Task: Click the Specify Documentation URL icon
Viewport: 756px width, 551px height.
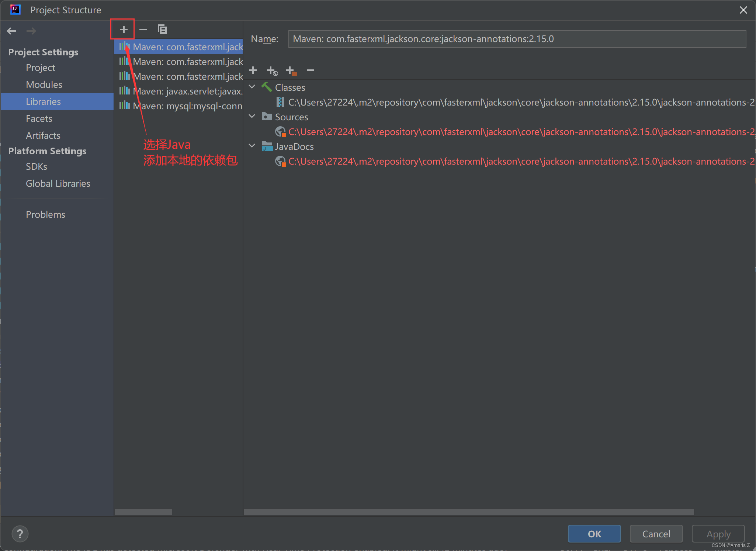Action: click(x=272, y=70)
